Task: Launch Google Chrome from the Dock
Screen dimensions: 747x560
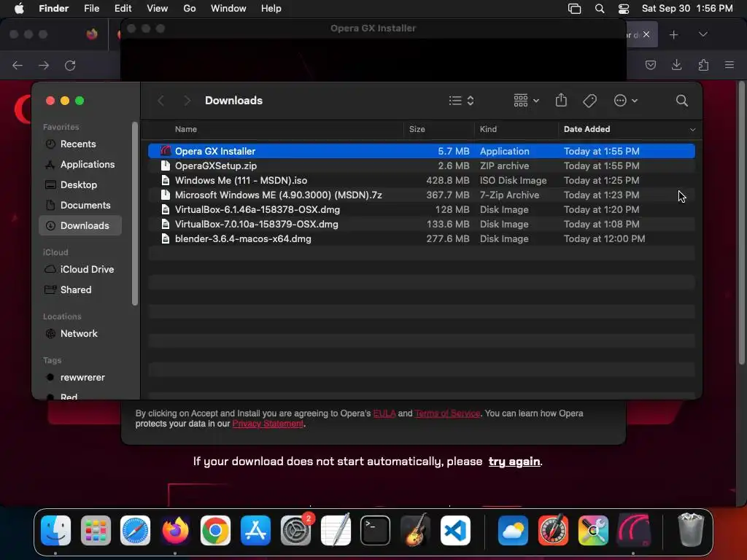Action: click(x=215, y=530)
